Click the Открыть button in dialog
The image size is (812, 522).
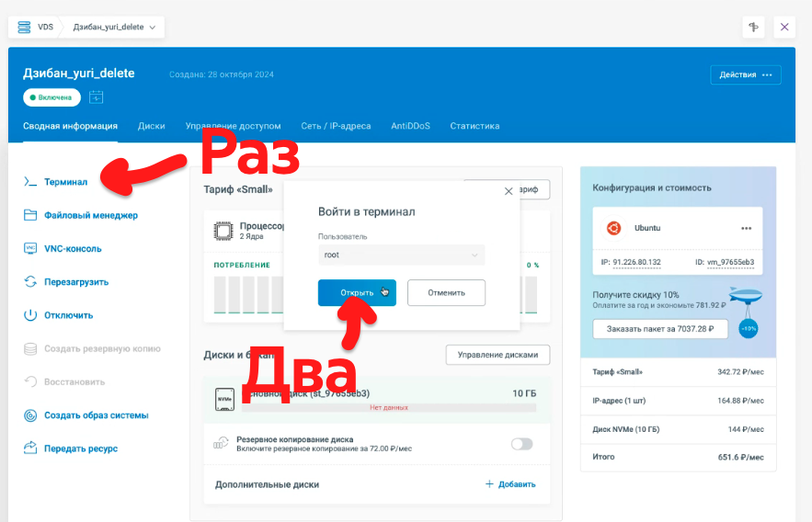pyautogui.click(x=357, y=292)
